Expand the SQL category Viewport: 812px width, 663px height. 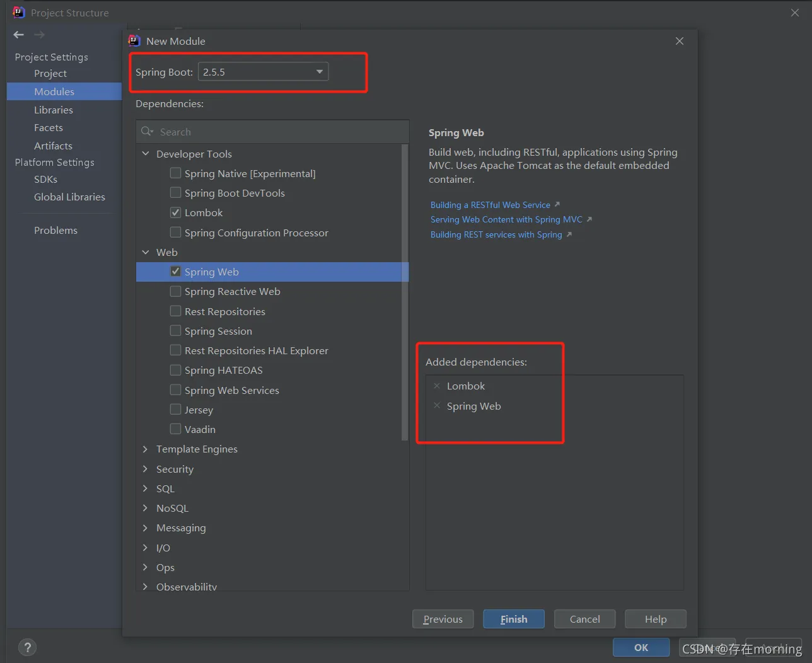coord(146,488)
